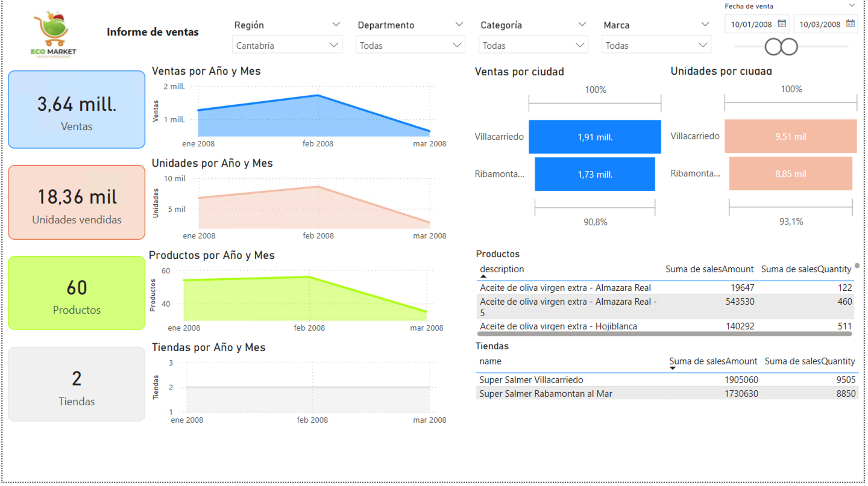868x486 pixels.
Task: Select the Super Salmer Villacarriedo row
Action: (x=667, y=380)
